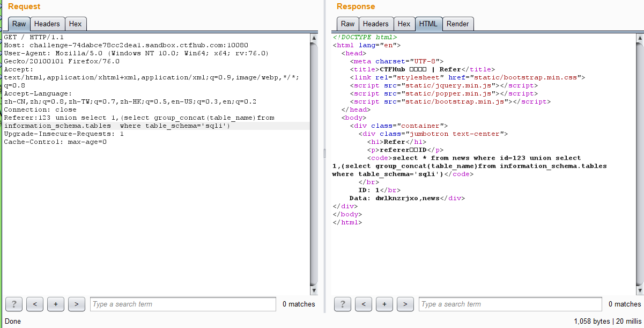Open Response search options plus button
Screen dimensions: 644x328
pos(384,304)
